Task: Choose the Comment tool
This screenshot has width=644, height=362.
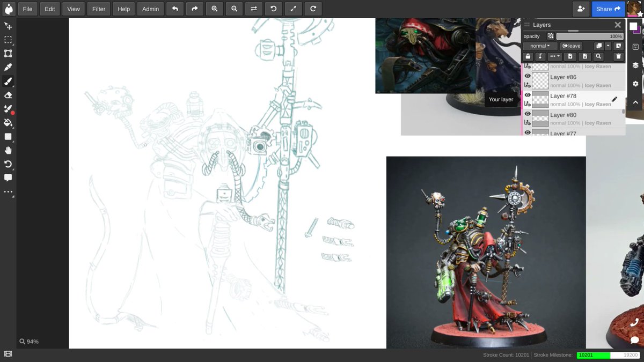Action: coord(8,178)
